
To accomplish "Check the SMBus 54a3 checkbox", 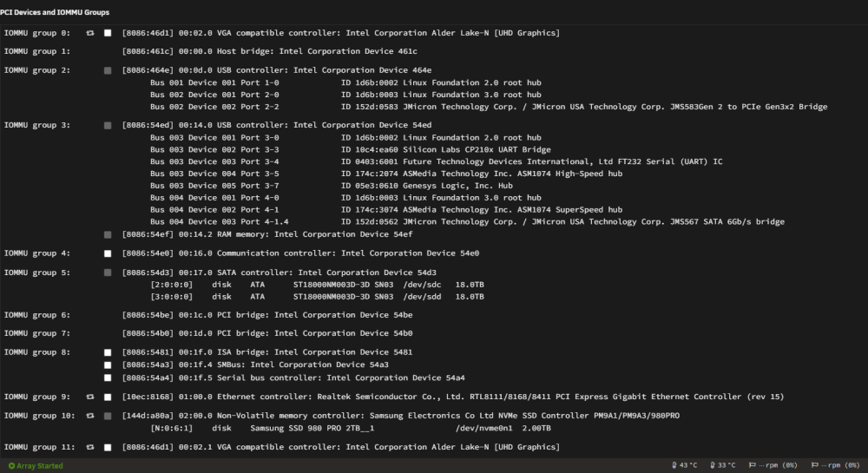I will [108, 365].
